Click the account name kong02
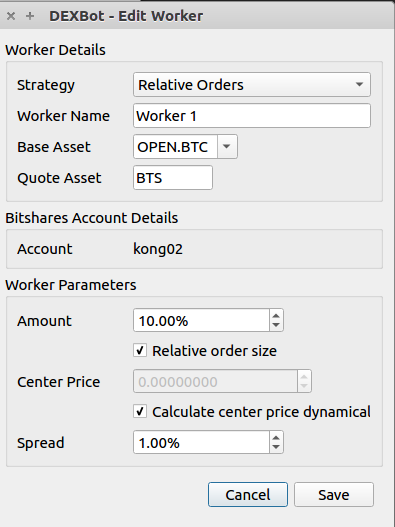Image resolution: width=395 pixels, height=527 pixels. point(158,249)
